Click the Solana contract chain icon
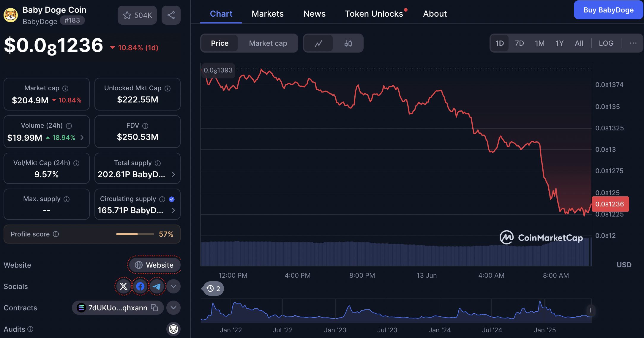 pyautogui.click(x=81, y=308)
